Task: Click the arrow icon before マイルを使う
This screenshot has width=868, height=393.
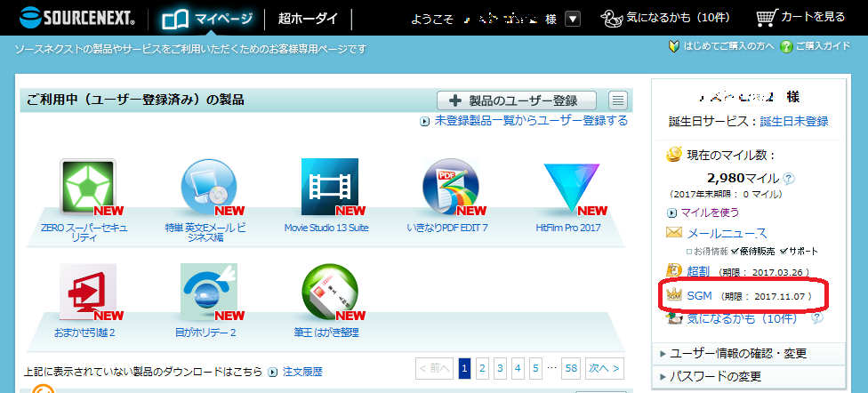Action: point(672,213)
